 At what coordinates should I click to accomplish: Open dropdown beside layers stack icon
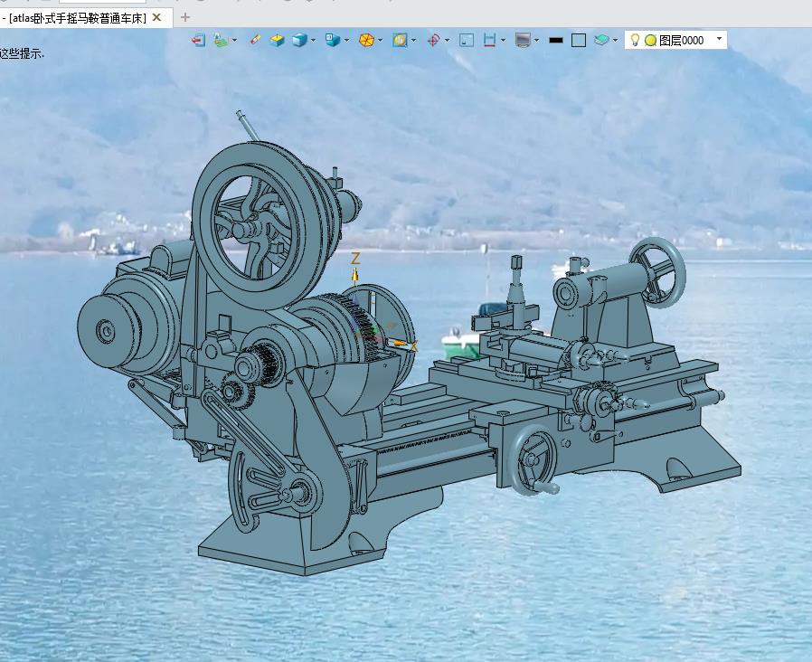point(615,41)
